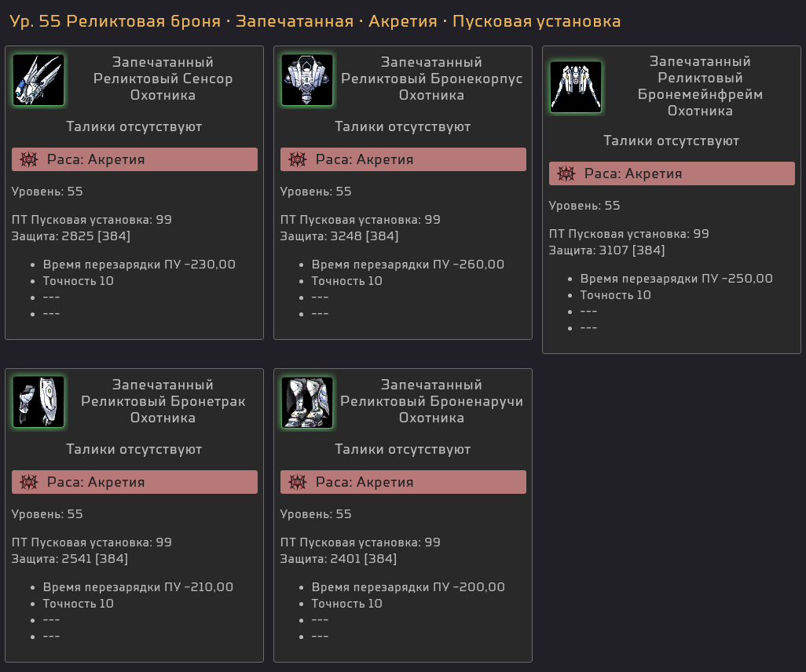Click Точность 10 in Бронекорпус card
This screenshot has width=806, height=672.
[x=347, y=281]
